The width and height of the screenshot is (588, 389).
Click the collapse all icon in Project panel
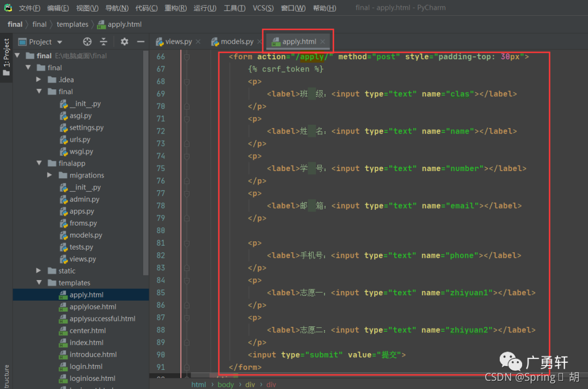[103, 42]
